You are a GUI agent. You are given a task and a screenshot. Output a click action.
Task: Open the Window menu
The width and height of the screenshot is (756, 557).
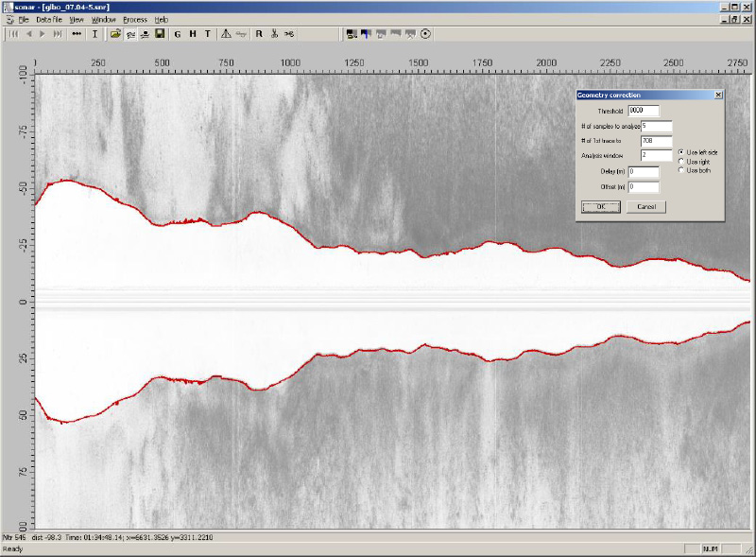(x=104, y=20)
